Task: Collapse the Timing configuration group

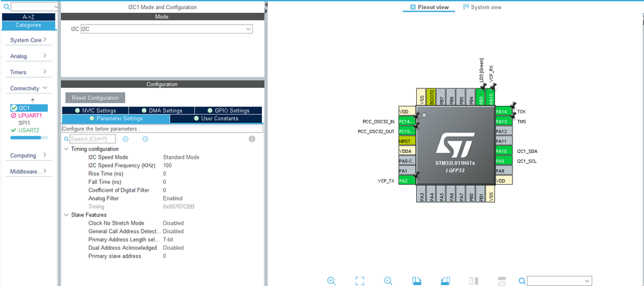Action: coord(66,148)
